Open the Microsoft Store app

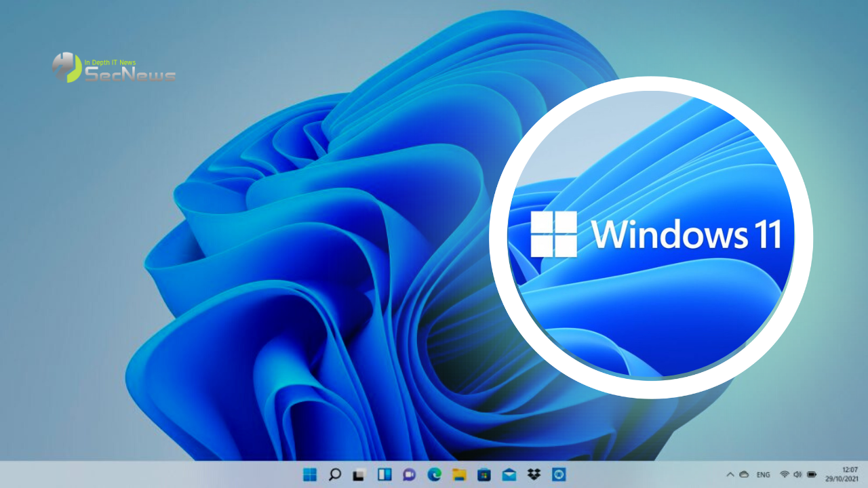coord(484,474)
